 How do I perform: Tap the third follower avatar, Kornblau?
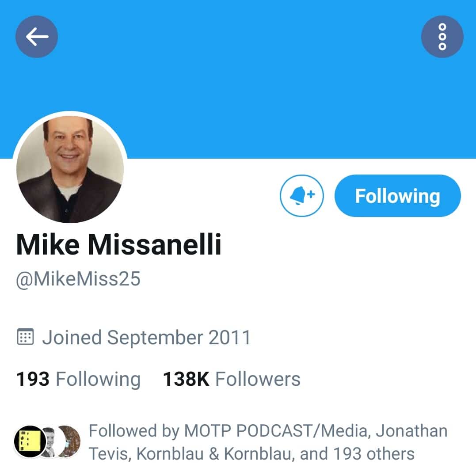tap(70, 441)
